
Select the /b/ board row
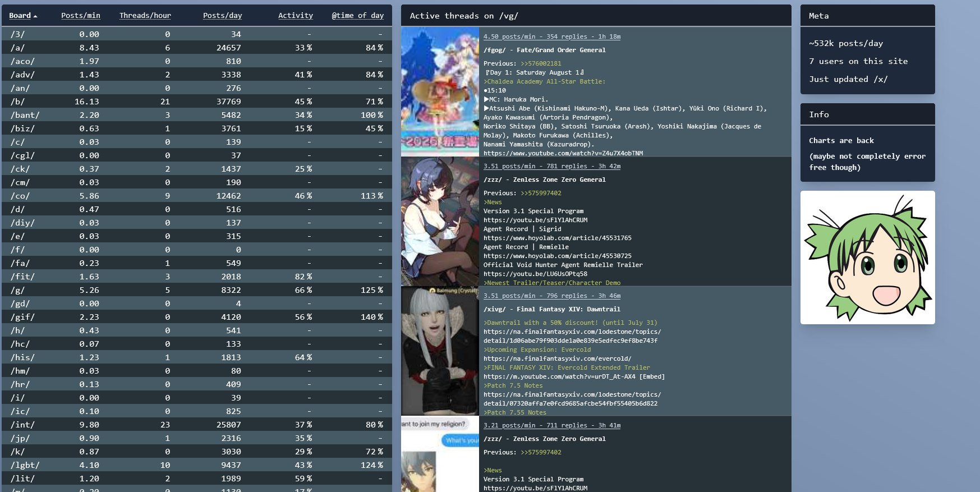coord(197,102)
